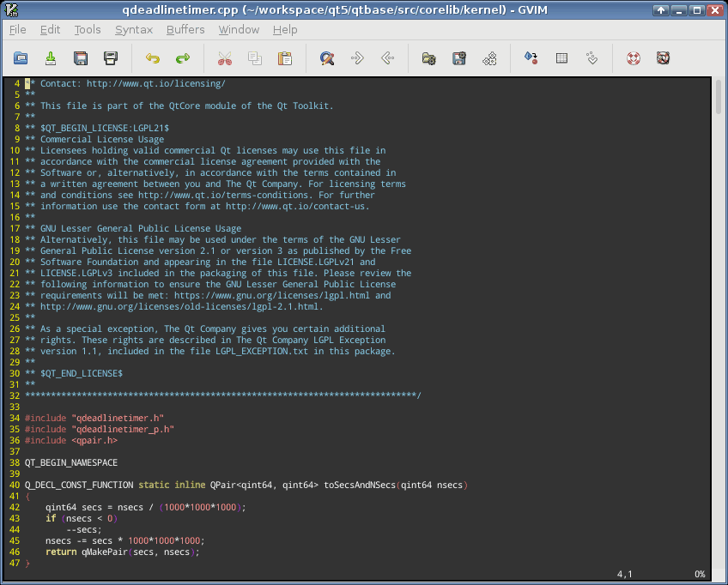The image size is (728, 585).
Task: Click 'if' keyword on line 43
Action: click(x=51, y=518)
